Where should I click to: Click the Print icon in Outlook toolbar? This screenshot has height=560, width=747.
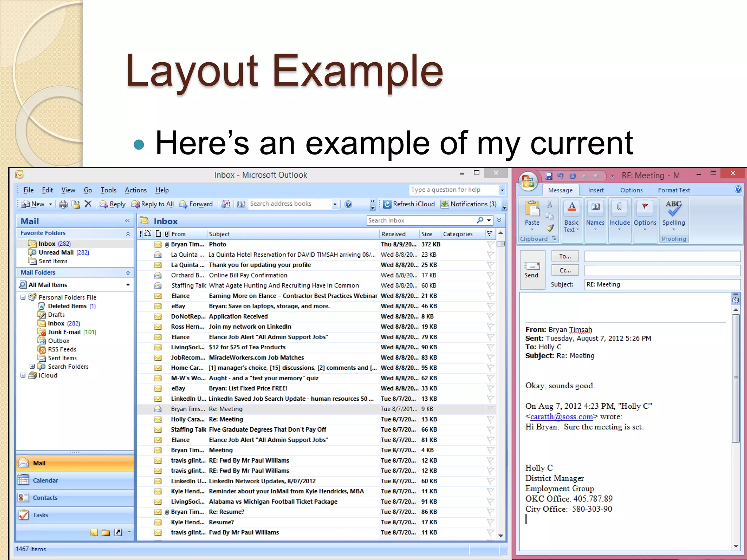coord(63,204)
